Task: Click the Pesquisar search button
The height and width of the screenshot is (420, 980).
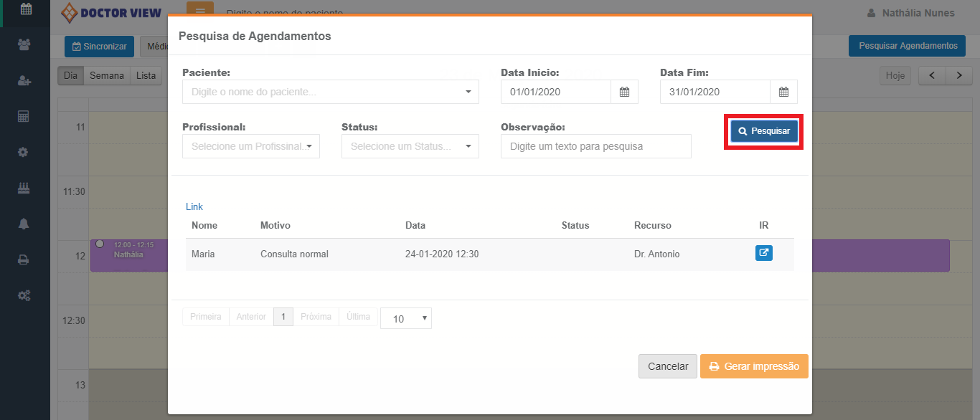Action: tap(764, 131)
